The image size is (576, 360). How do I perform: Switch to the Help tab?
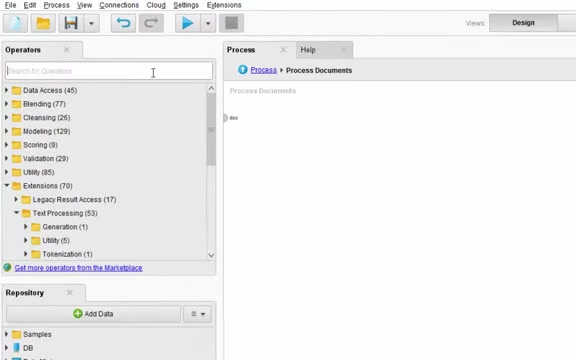pyautogui.click(x=308, y=50)
